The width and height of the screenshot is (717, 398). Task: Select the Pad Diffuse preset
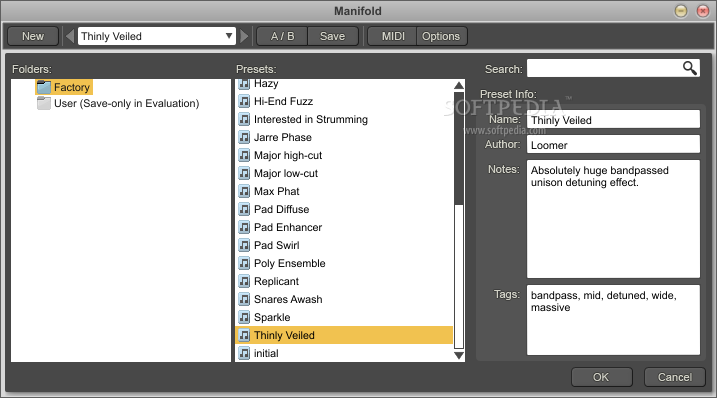pyautogui.click(x=344, y=209)
